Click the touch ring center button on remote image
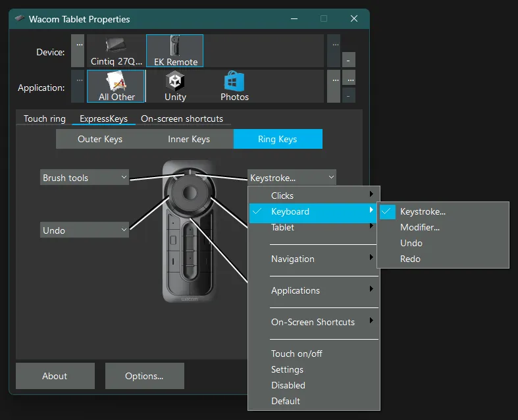 click(x=190, y=193)
